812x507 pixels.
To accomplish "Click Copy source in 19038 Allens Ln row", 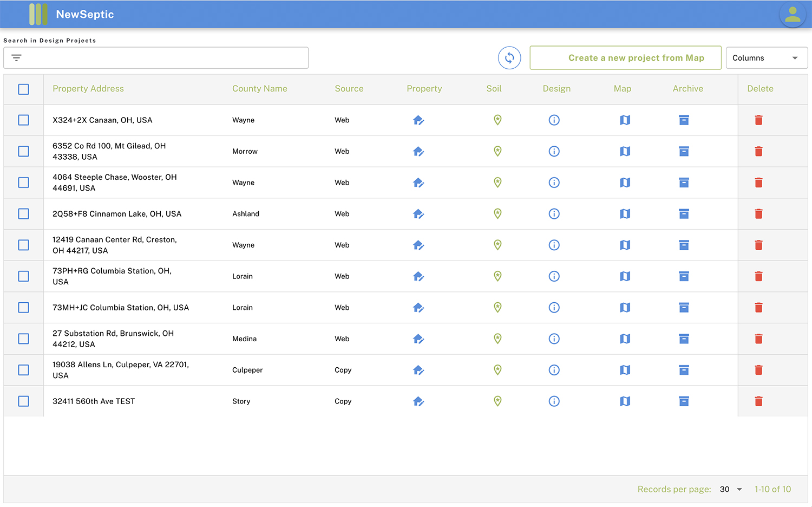I will coord(343,370).
